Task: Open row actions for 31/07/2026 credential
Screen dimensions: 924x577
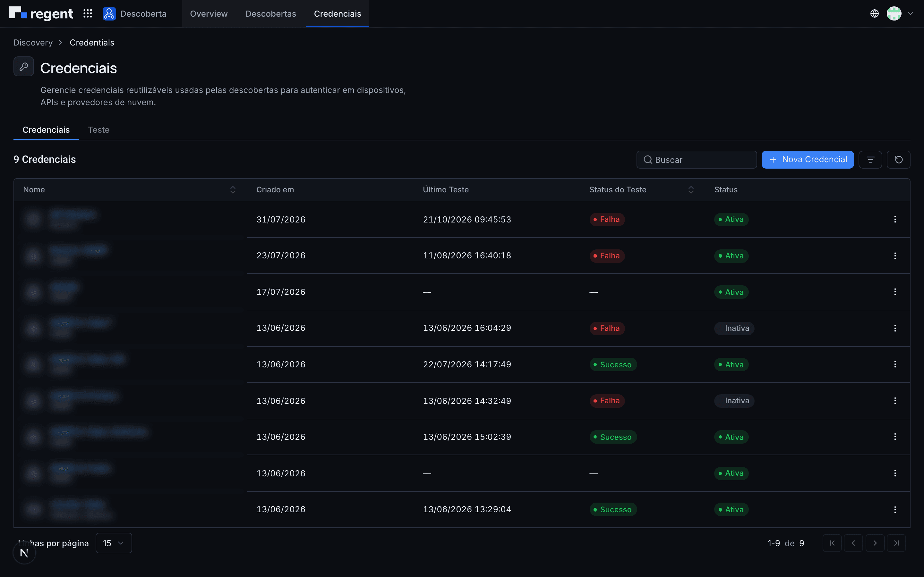Action: coord(895,220)
